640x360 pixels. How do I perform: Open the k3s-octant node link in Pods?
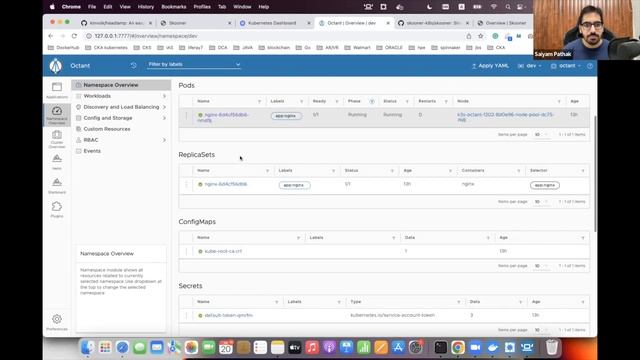click(505, 118)
